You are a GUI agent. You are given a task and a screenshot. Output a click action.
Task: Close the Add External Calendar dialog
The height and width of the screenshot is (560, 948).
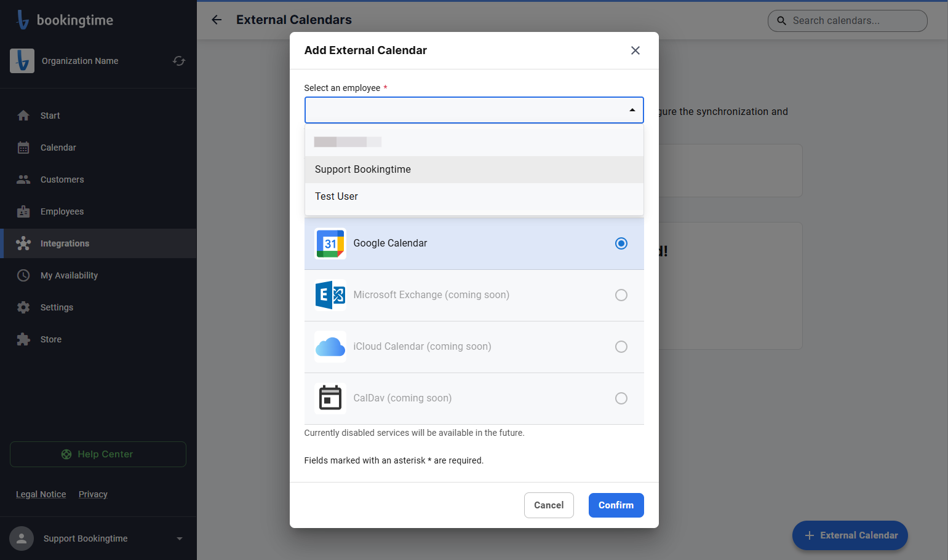635,50
